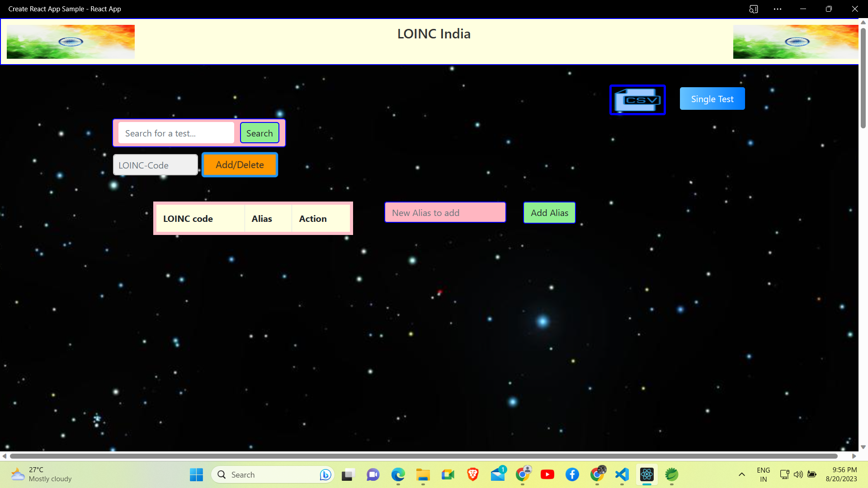Click the orange Add/Delete button
This screenshot has width=868, height=488.
[240, 164]
